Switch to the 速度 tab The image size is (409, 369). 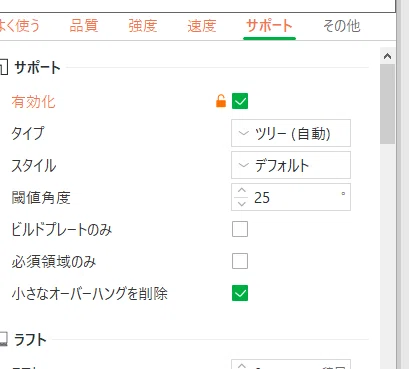point(202,26)
